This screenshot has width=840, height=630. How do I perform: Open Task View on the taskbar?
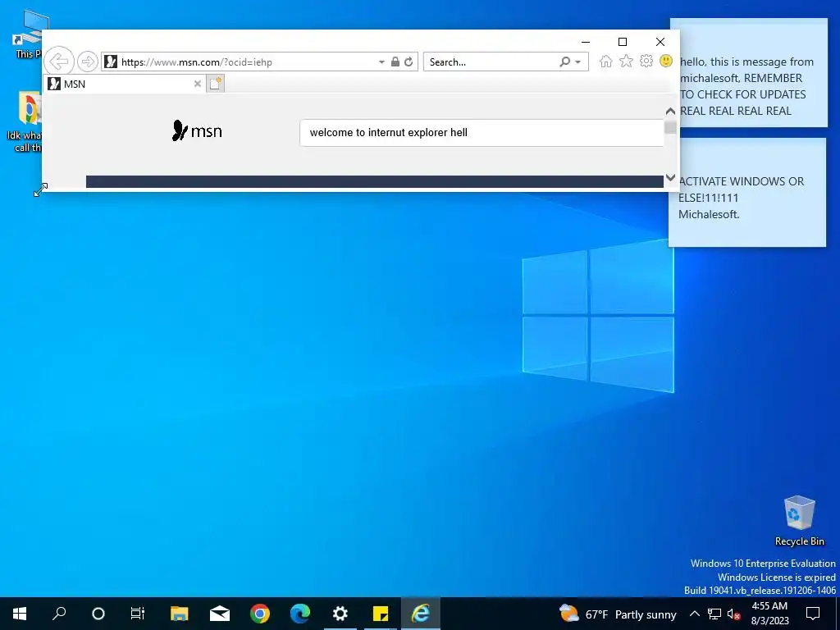(138, 614)
